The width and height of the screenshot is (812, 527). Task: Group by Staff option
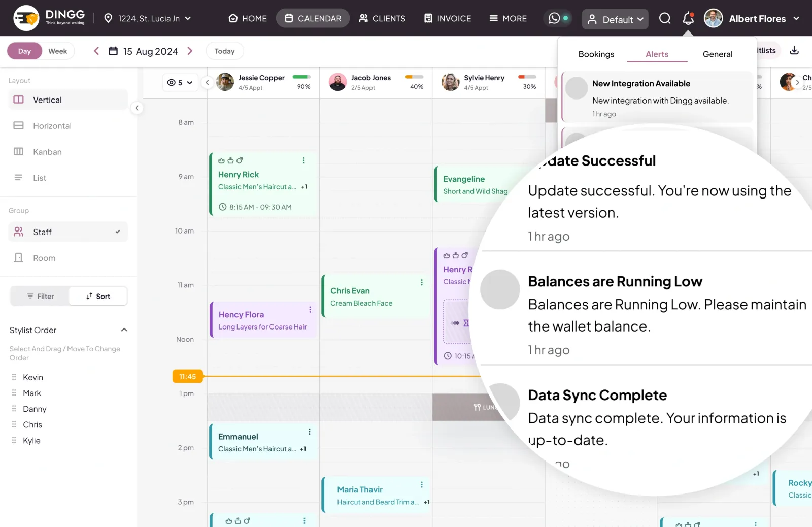[x=68, y=232]
